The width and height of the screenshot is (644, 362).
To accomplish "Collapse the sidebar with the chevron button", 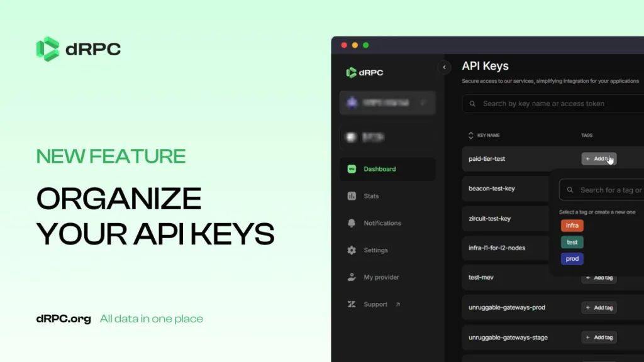I will pyautogui.click(x=445, y=67).
